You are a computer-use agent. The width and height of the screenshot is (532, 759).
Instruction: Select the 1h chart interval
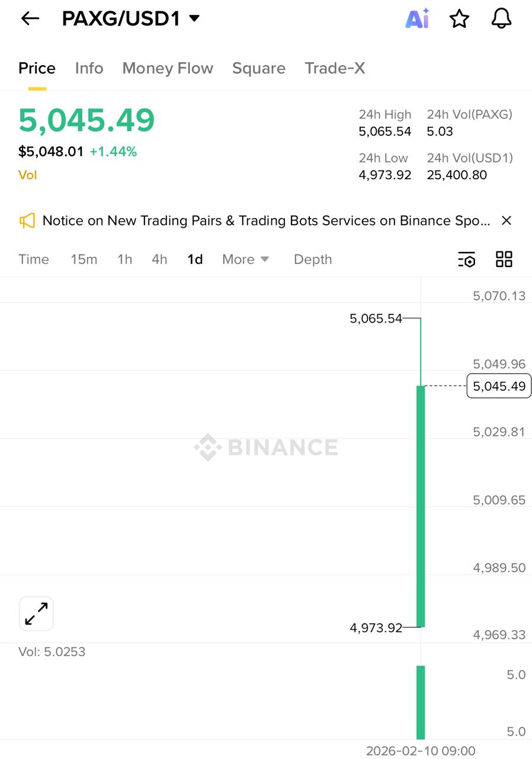pyautogui.click(x=124, y=259)
